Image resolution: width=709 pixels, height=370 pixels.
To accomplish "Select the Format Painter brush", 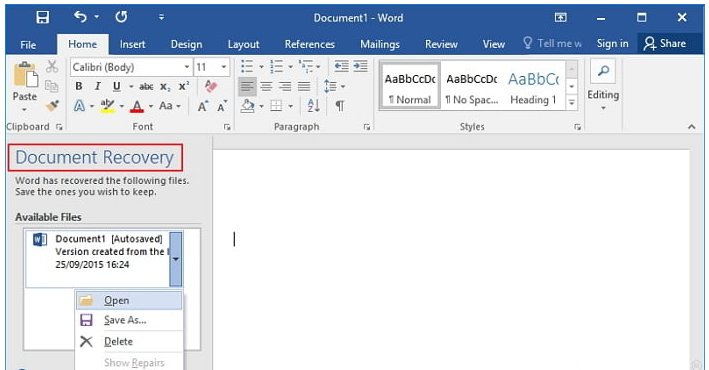I will (x=52, y=105).
